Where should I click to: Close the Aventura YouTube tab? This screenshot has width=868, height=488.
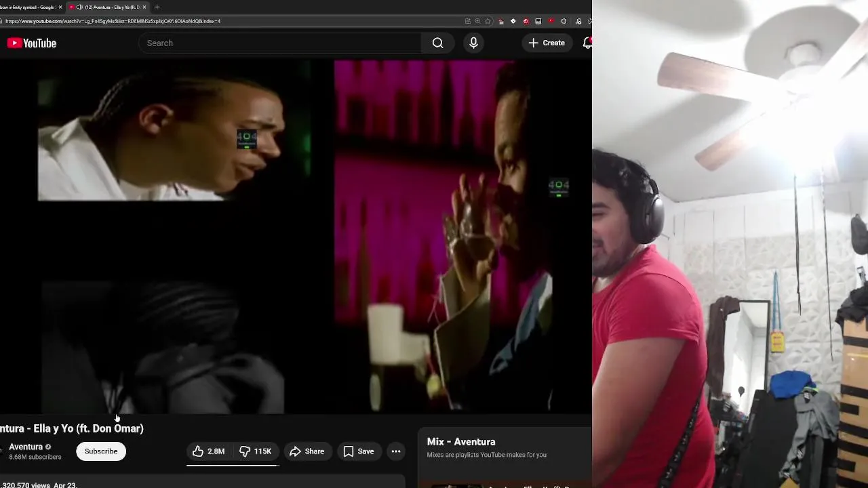click(144, 7)
